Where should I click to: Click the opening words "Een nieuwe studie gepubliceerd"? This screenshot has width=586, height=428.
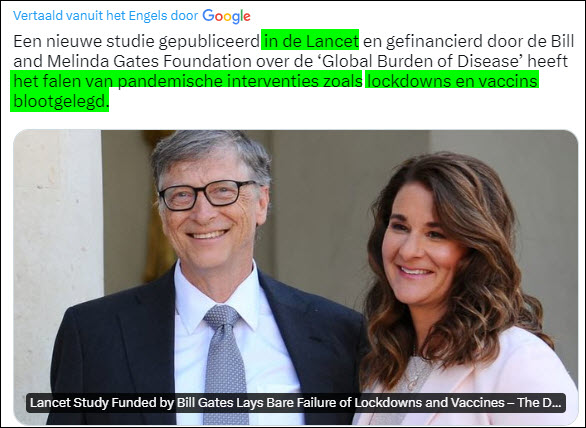click(136, 41)
